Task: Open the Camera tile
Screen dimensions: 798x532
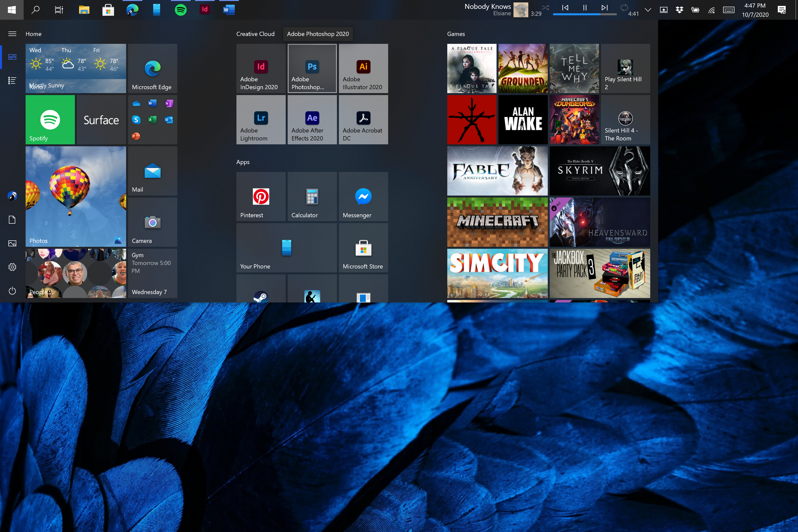Action: pos(152,222)
